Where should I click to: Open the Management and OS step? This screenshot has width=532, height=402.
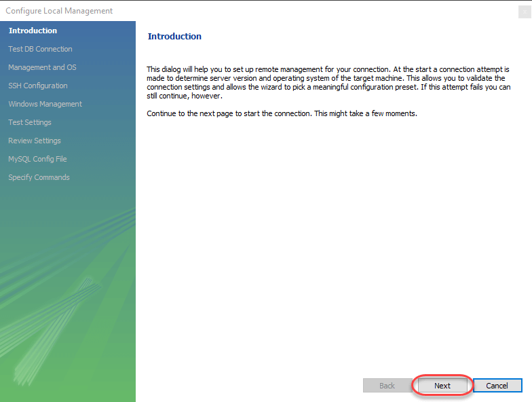tap(42, 67)
